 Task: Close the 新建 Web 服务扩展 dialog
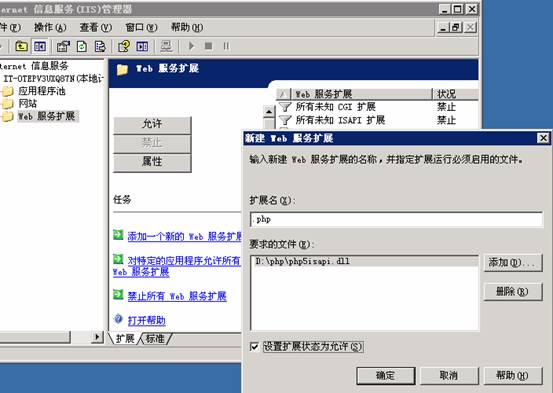point(543,138)
